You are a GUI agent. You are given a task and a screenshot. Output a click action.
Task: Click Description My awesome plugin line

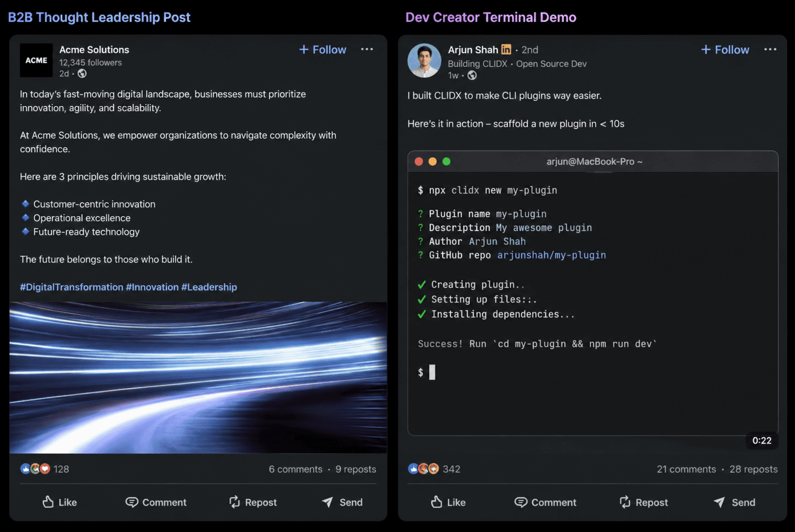click(505, 228)
